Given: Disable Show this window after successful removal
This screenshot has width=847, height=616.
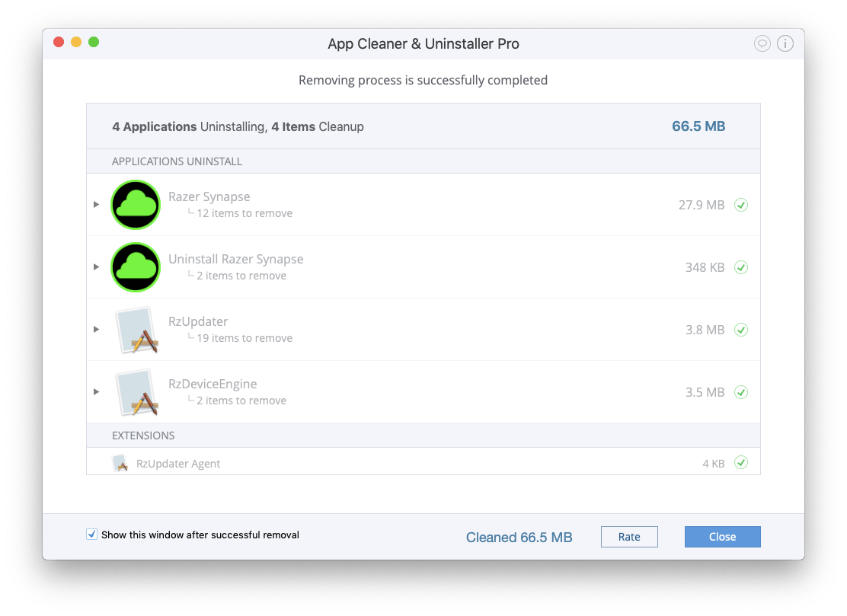Looking at the screenshot, I should pos(91,534).
